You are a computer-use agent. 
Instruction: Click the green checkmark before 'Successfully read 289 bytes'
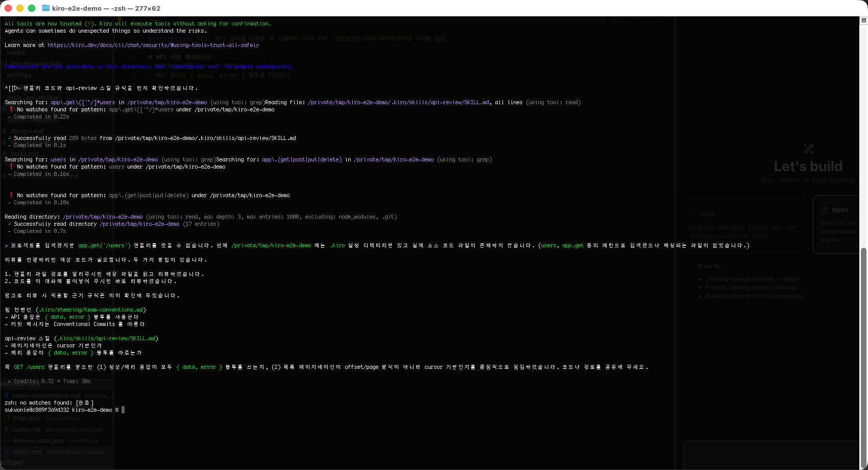click(x=10, y=138)
